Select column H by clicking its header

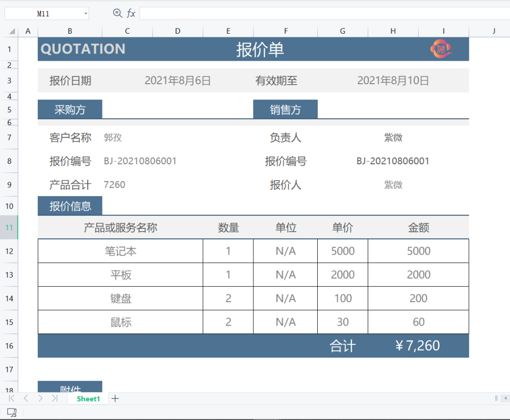[x=393, y=31]
